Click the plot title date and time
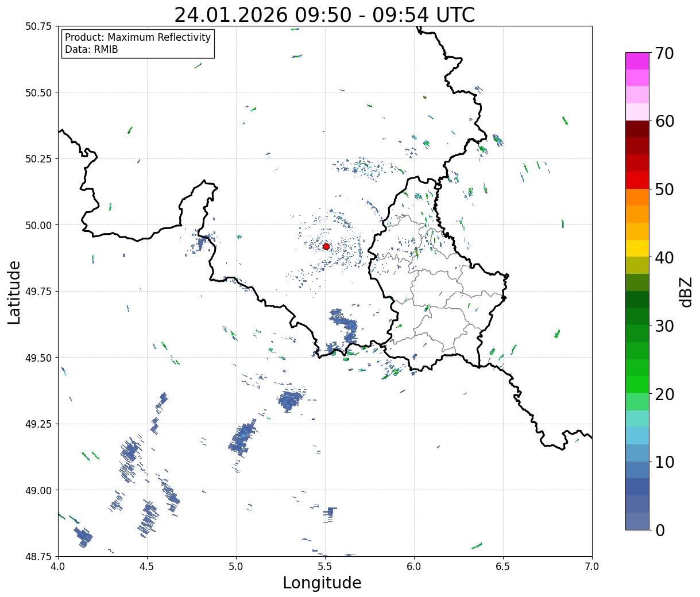700x597 pixels. click(324, 15)
